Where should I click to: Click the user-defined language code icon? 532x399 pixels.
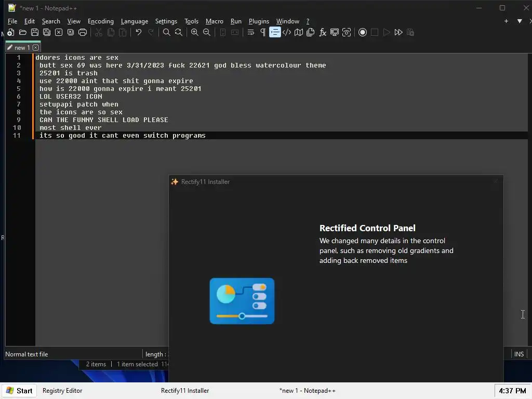click(x=287, y=32)
